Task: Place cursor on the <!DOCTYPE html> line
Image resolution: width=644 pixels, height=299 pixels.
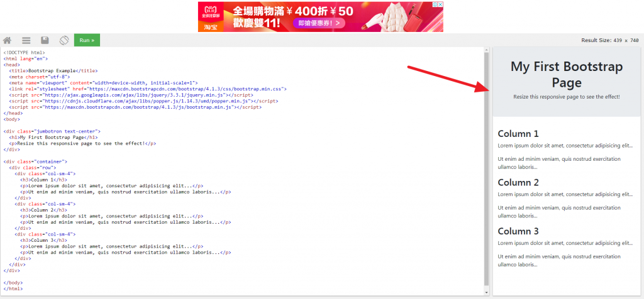Action: (x=25, y=53)
